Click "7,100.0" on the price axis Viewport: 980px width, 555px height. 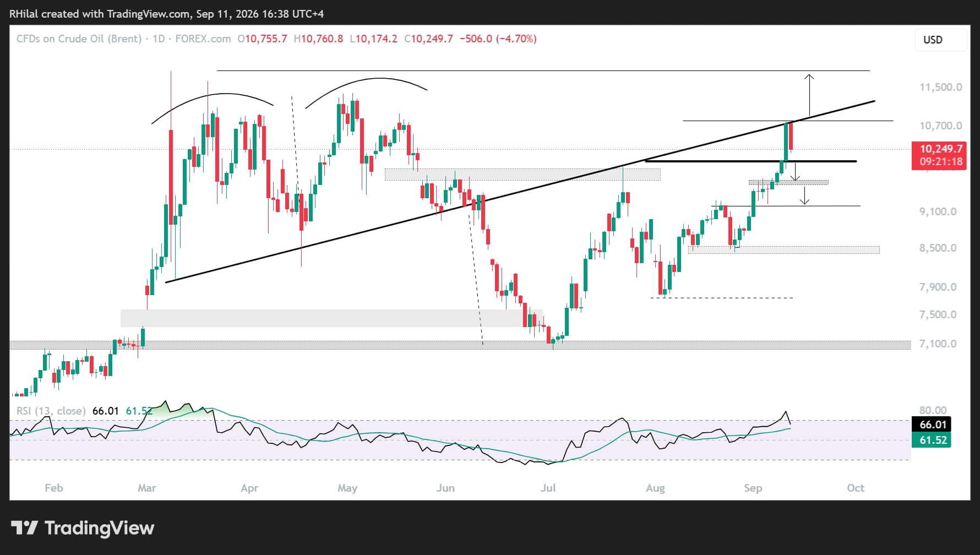click(938, 344)
